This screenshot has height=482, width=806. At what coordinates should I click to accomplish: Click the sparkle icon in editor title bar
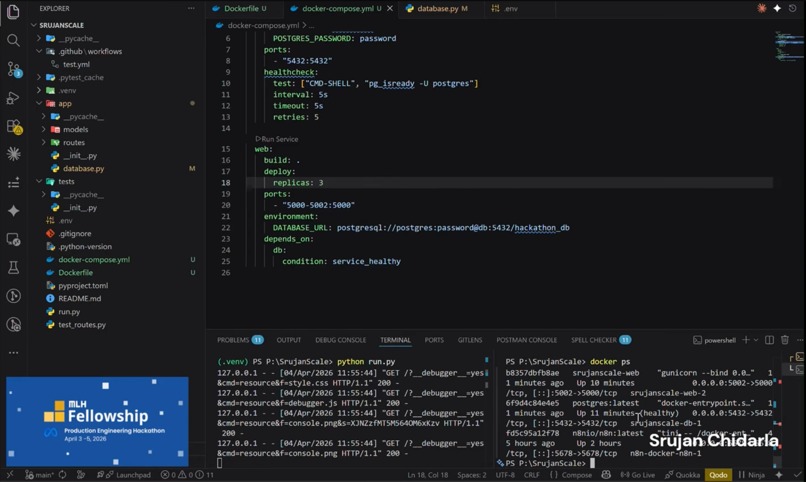(777, 8)
